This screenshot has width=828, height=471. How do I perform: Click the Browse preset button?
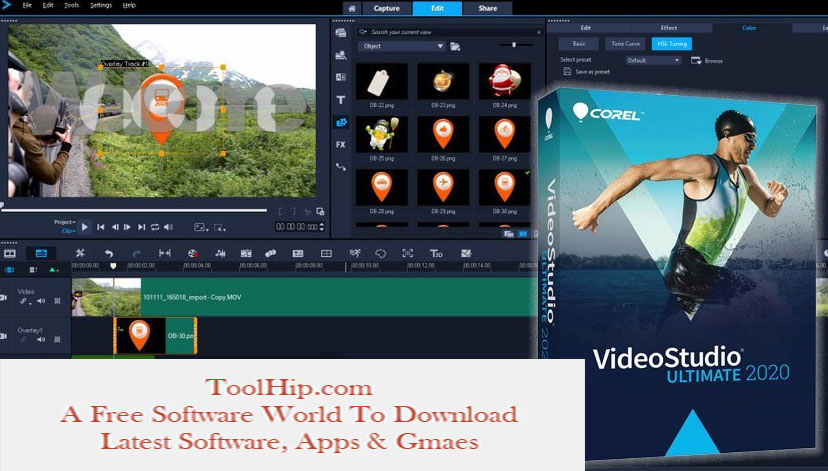tap(707, 61)
